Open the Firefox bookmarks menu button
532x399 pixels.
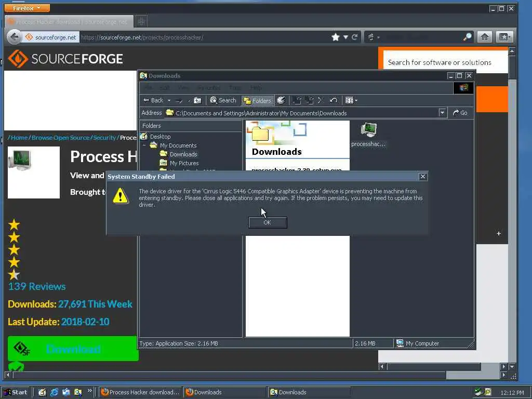(504, 37)
